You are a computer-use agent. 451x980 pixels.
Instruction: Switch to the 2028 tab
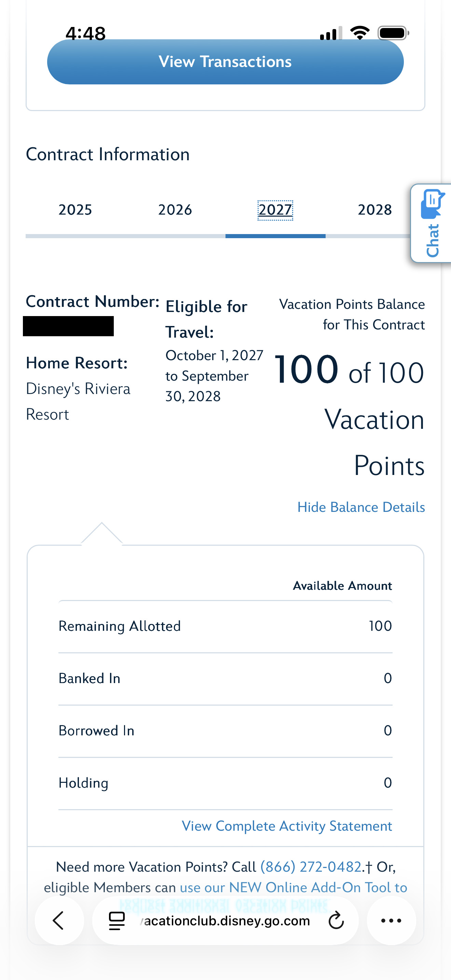pos(374,210)
